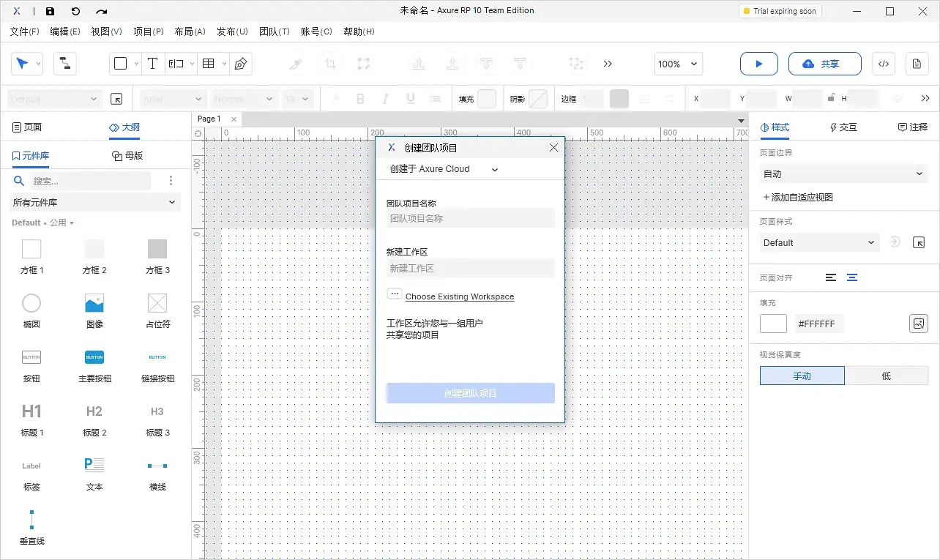Switch visual fidelity to 低
The width and height of the screenshot is (940, 560).
coord(887,375)
